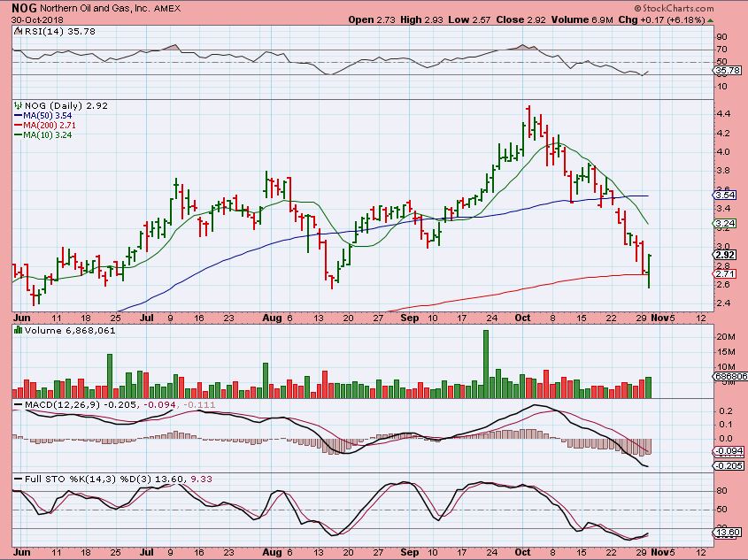Click the 4.4 label on price axis
The width and height of the screenshot is (748, 560).
coord(722,113)
